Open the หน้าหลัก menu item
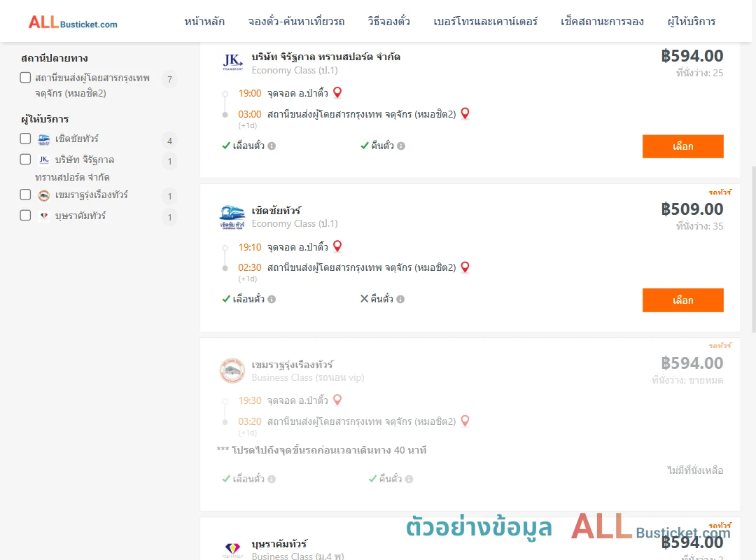Screen dimensions: 756x560 (x=204, y=21)
